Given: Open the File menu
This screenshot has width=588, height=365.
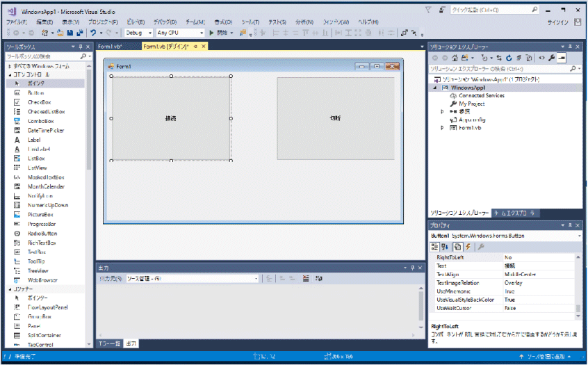Looking at the screenshot, I should [17, 22].
